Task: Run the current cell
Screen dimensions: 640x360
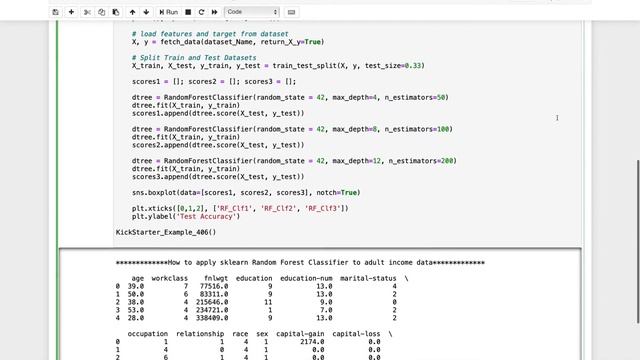Action: 169,12
